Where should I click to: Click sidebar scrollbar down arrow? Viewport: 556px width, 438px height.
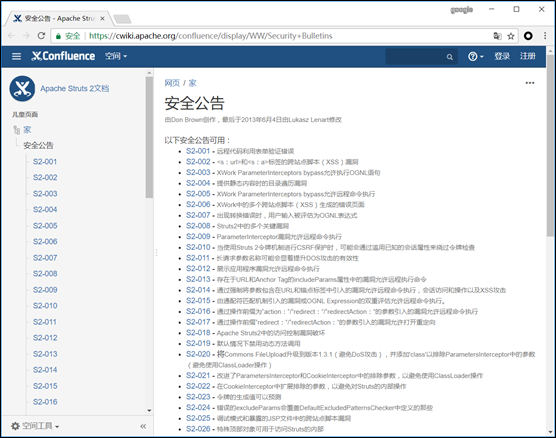pyautogui.click(x=149, y=411)
